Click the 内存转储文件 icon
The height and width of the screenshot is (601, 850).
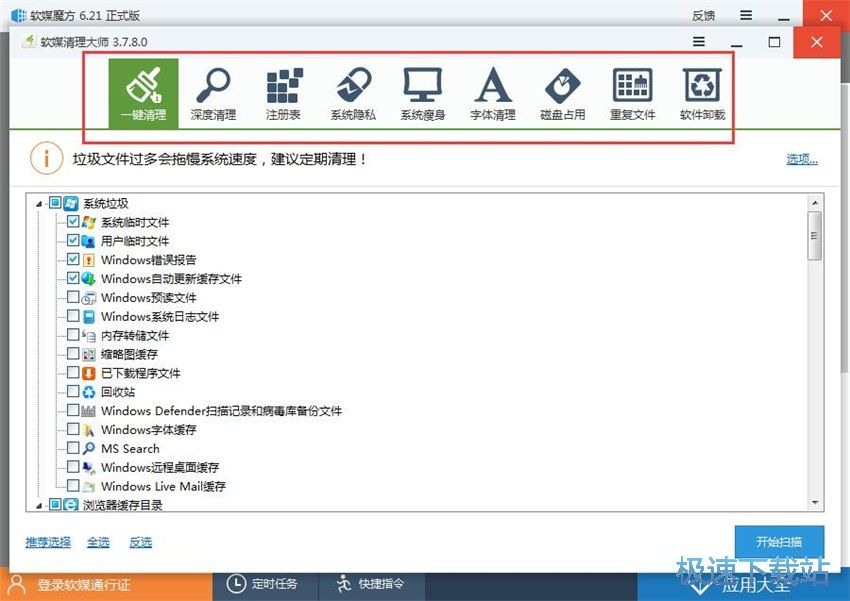coord(89,335)
